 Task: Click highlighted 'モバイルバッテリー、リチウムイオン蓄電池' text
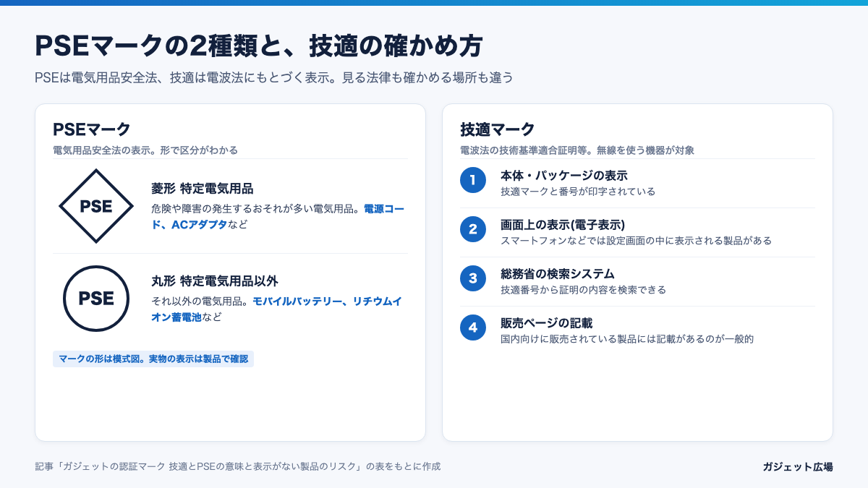click(x=276, y=309)
